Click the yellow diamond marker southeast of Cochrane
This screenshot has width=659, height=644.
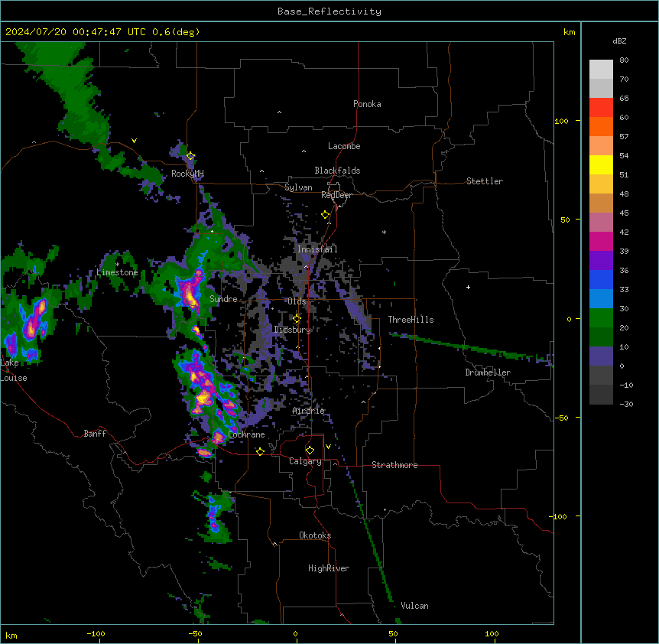[x=260, y=451]
